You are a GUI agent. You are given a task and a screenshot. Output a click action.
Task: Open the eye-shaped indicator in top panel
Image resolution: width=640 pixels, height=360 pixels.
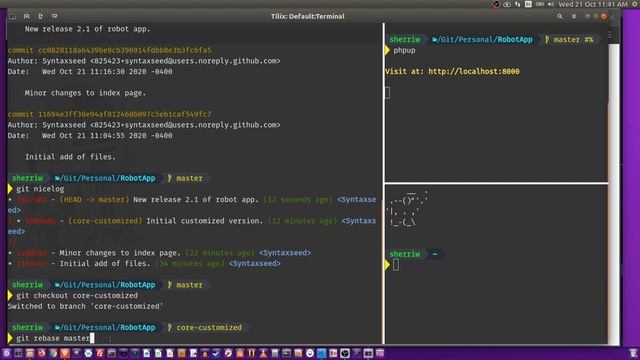click(507, 4)
